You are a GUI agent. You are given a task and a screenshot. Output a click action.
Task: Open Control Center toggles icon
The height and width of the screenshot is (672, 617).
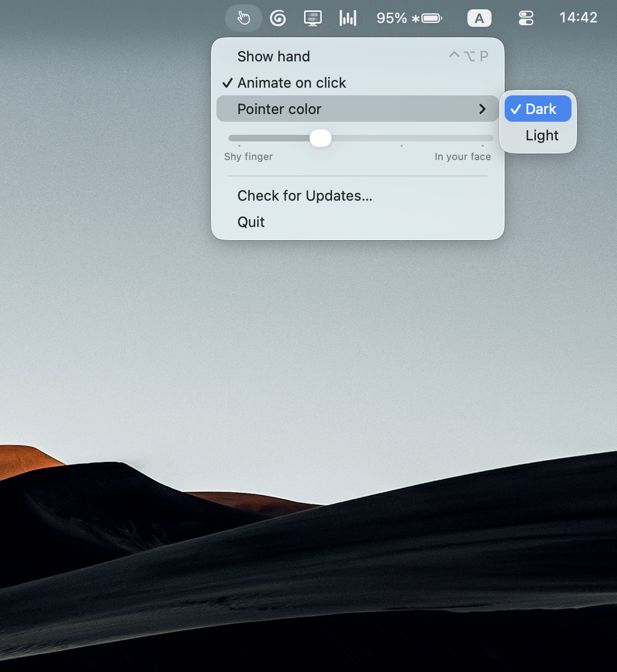tap(526, 19)
